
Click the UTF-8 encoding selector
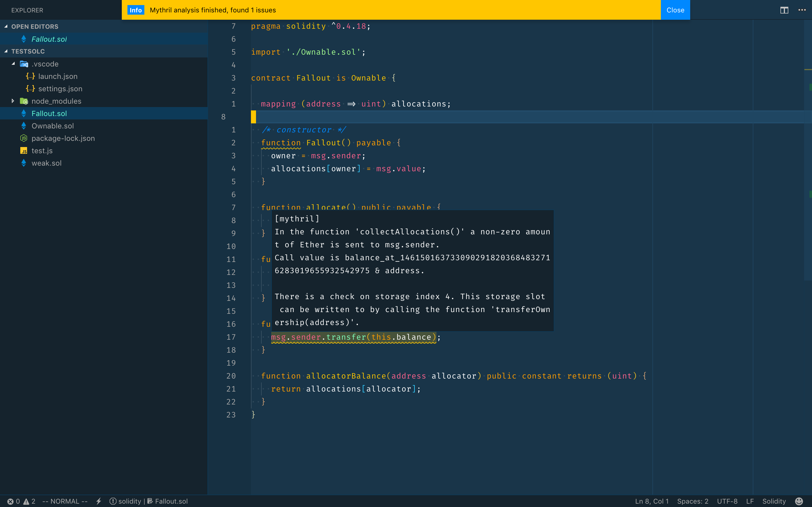[727, 501]
